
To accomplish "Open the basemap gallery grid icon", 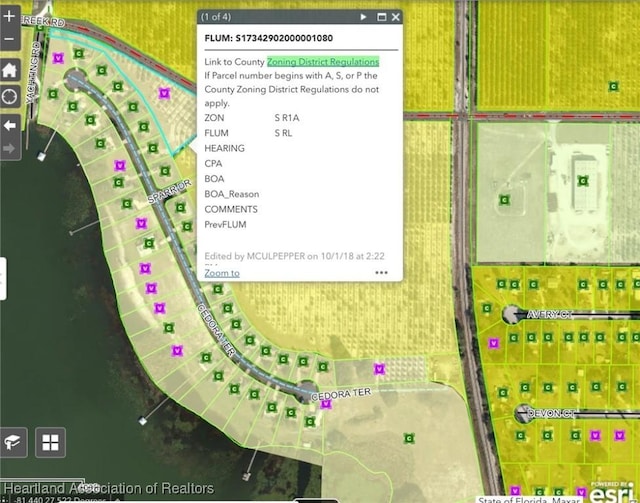I will click(x=50, y=442).
